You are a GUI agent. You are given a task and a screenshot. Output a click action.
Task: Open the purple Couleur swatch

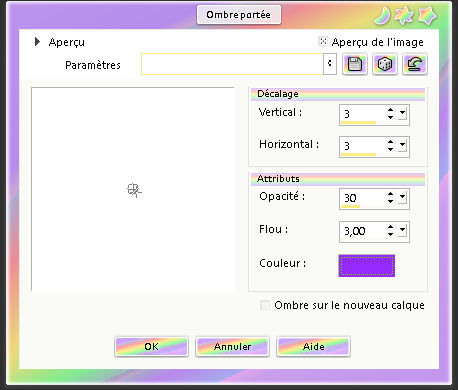[x=367, y=266]
